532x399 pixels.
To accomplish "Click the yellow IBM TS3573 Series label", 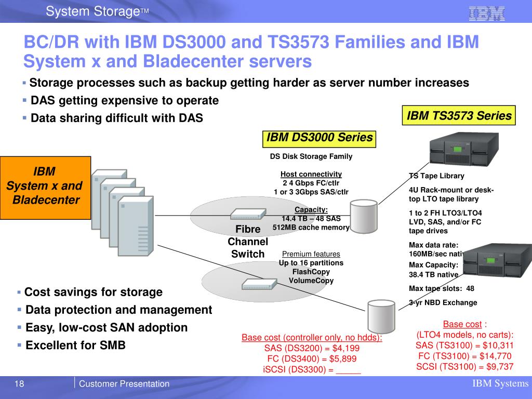I will click(x=459, y=115).
